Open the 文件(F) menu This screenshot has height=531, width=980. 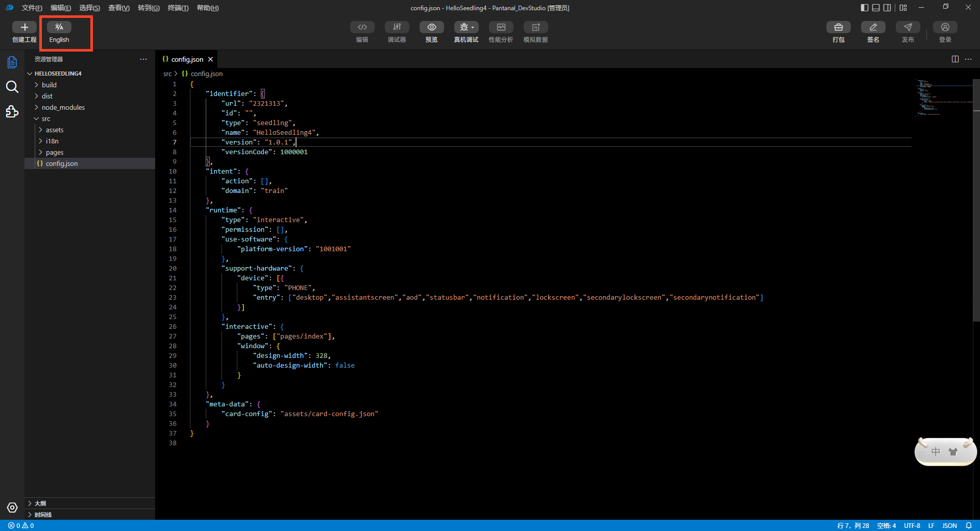click(32, 8)
